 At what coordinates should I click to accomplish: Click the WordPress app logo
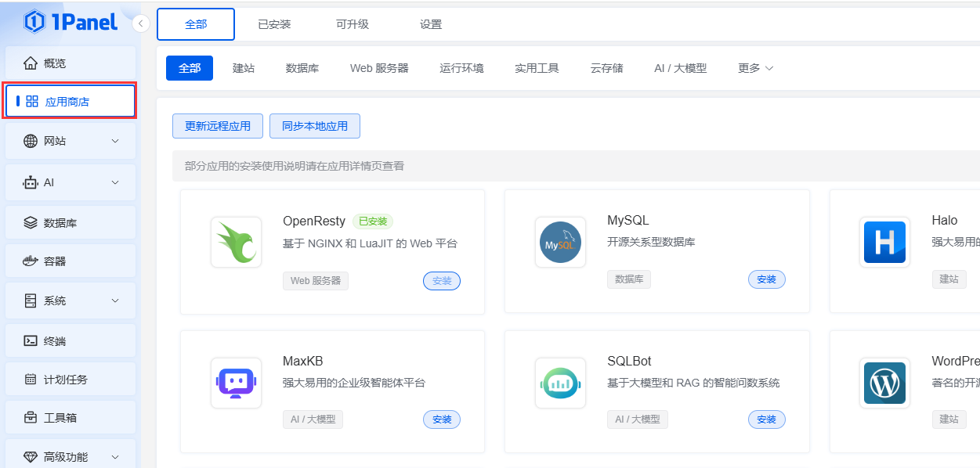[884, 383]
